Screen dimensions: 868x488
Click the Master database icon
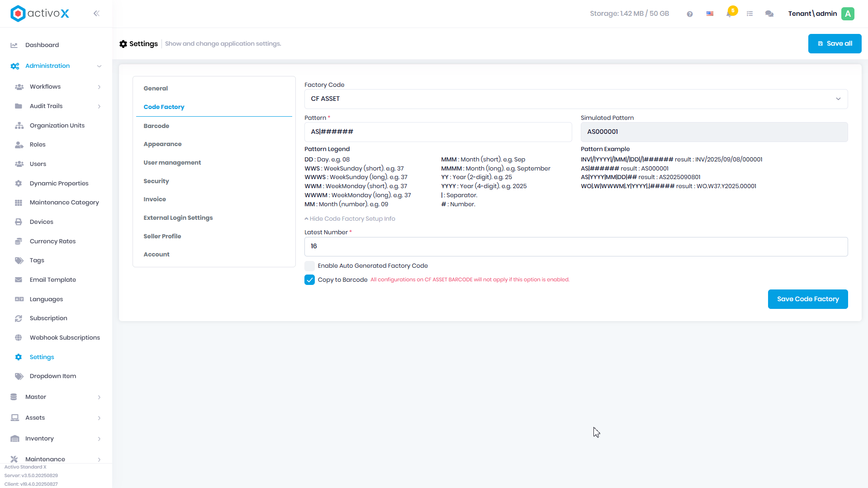click(x=14, y=397)
